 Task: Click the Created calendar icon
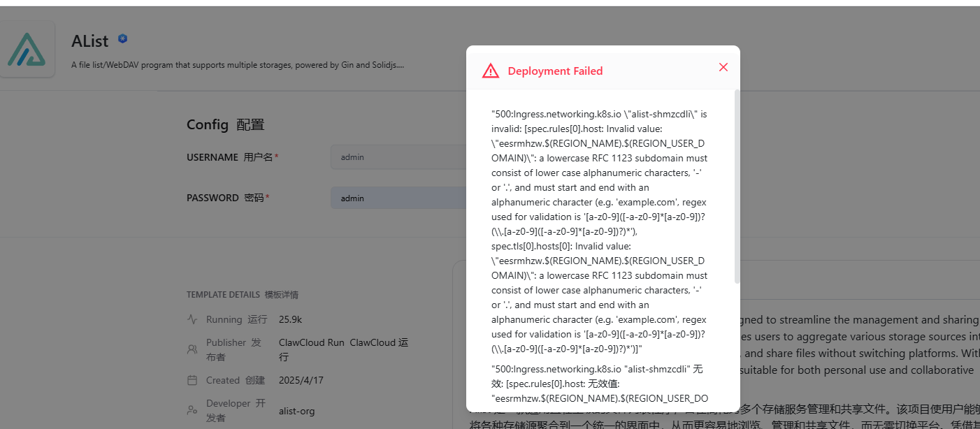tap(192, 380)
